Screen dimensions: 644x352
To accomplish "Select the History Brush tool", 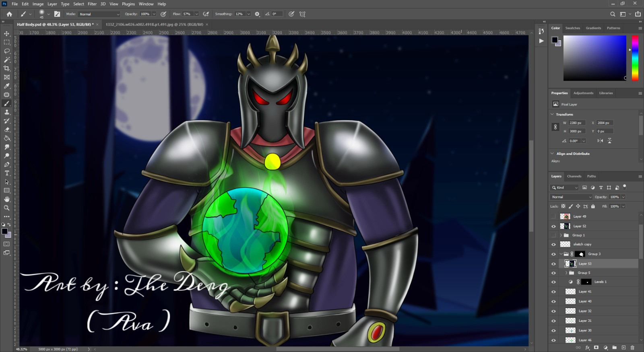I will pyautogui.click(x=7, y=121).
